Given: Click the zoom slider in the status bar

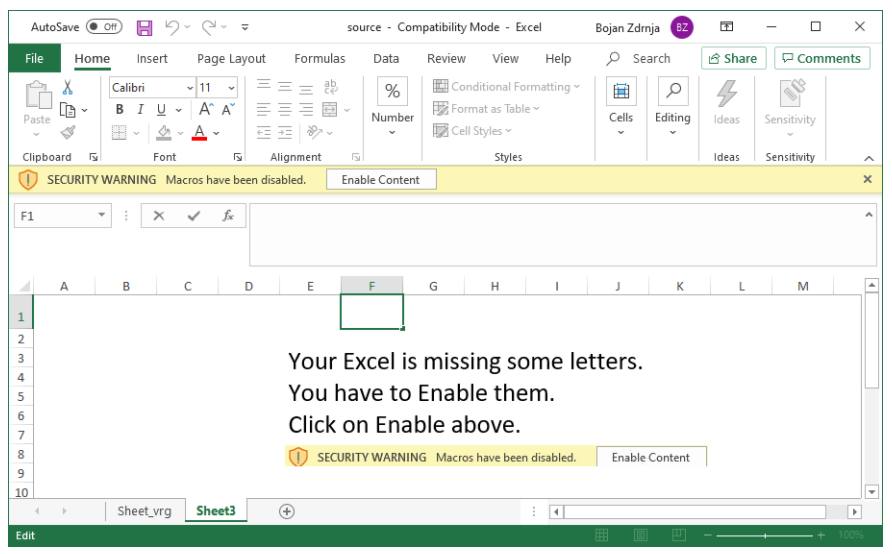Looking at the screenshot, I should pyautogui.click(x=765, y=535).
